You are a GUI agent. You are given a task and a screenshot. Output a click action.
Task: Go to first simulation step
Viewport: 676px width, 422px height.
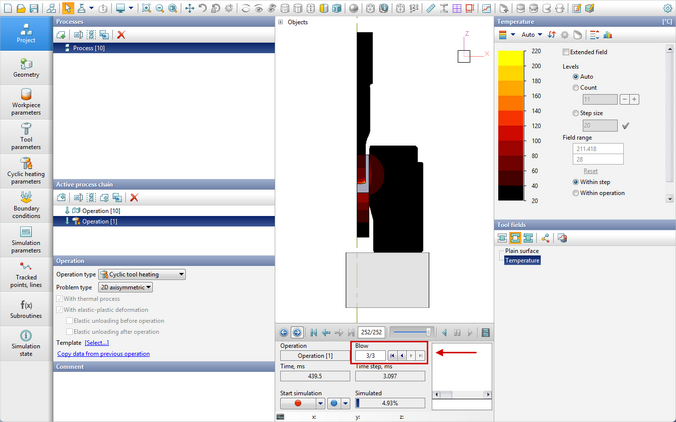(x=314, y=332)
